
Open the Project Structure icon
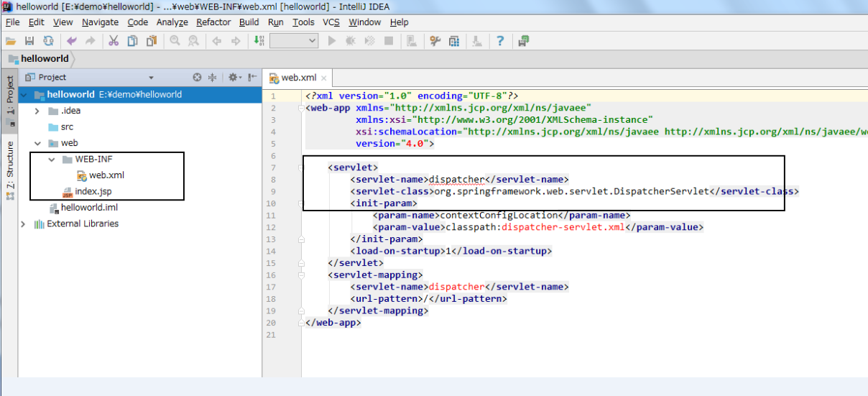click(454, 41)
